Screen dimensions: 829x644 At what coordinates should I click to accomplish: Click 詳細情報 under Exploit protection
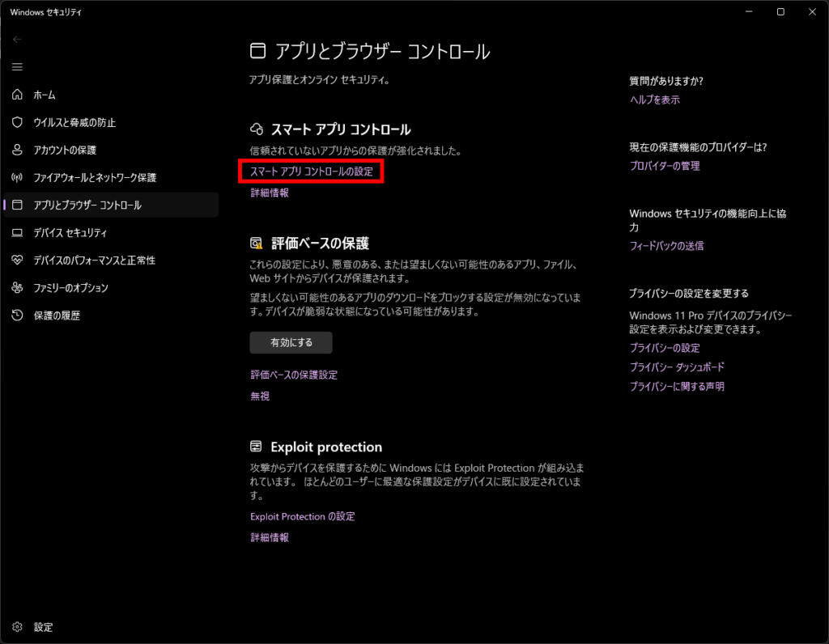point(270,537)
